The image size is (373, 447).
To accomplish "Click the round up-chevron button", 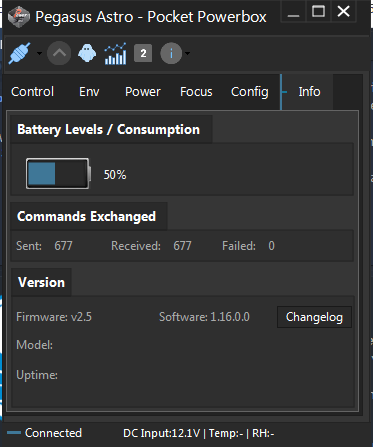I will point(59,53).
